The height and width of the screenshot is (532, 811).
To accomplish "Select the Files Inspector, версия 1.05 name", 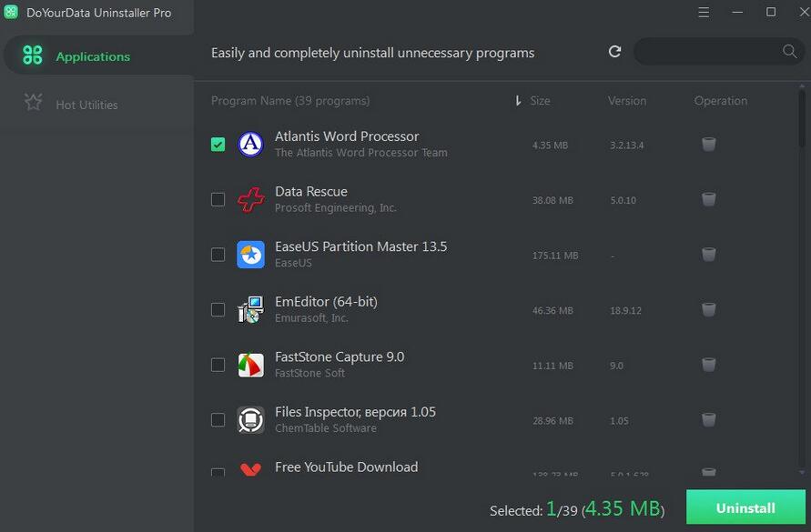I will point(355,412).
